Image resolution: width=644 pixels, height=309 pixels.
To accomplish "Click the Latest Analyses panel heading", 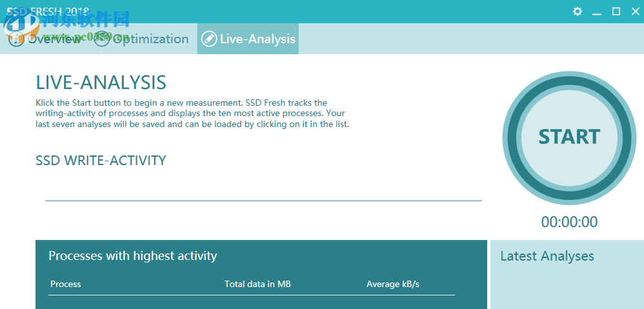I will point(547,256).
